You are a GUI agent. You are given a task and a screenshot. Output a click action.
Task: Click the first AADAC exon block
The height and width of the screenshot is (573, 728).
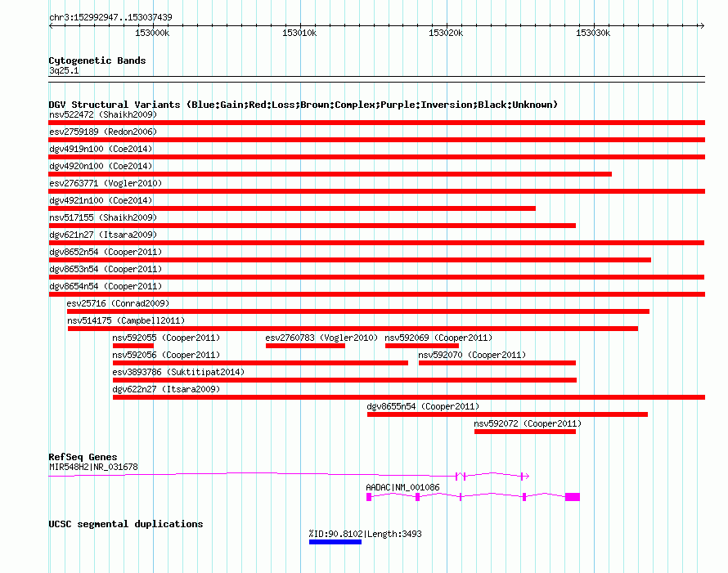369,497
